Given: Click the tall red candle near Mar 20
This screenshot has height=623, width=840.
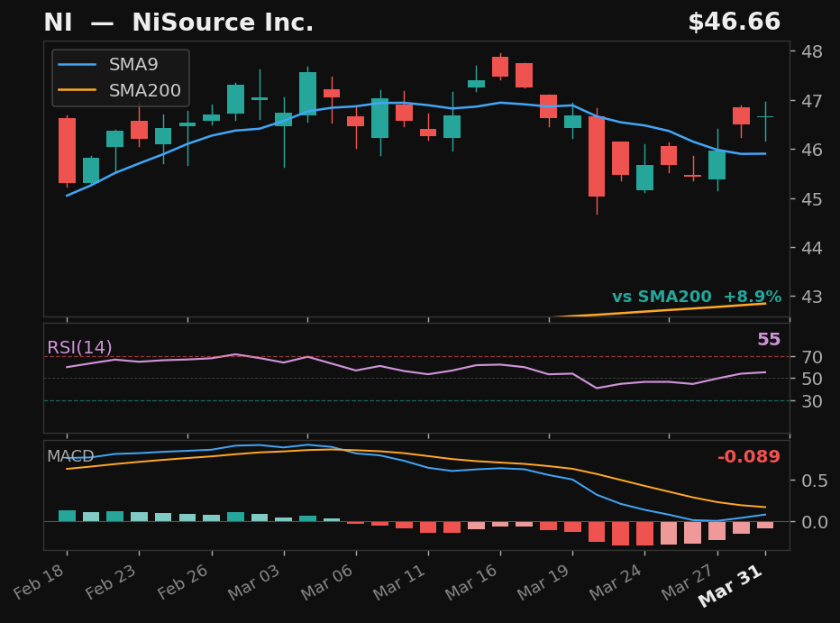Looking at the screenshot, I should click(597, 158).
